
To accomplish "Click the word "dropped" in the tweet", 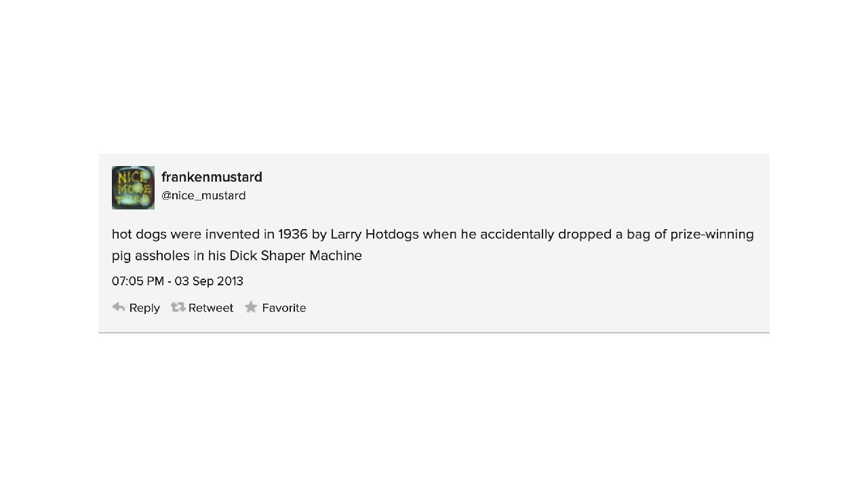I will (x=585, y=235).
